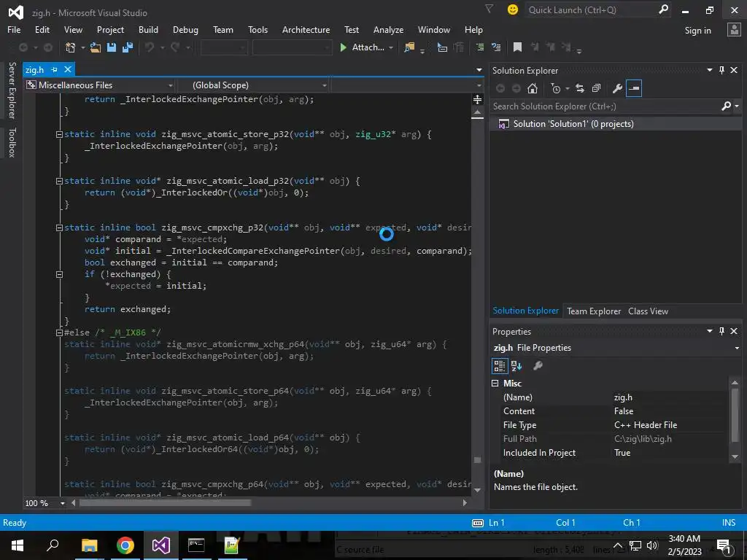
Task: Click the Comment out selected lines icon
Action: [480, 47]
